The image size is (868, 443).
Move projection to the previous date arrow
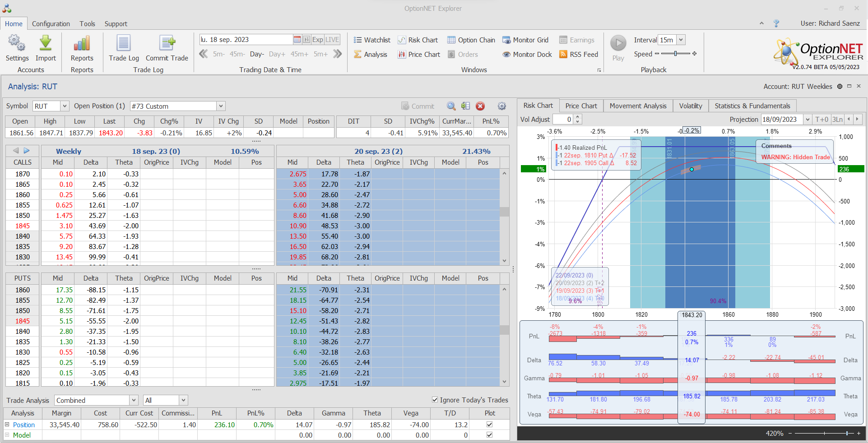[849, 119]
